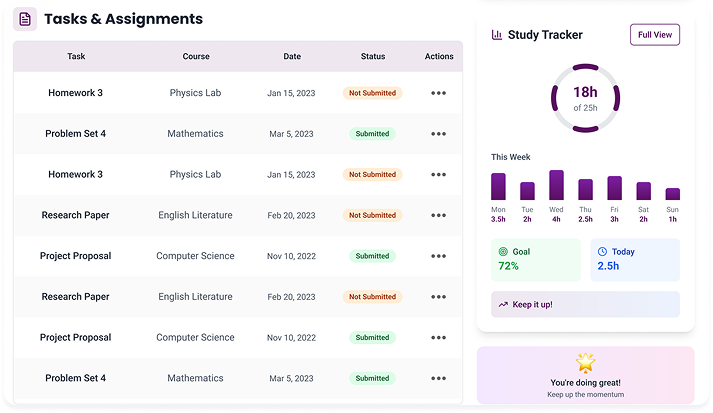Open actions menu for first Research Paper row
Viewport: 713px width, 413px height.
tap(438, 215)
